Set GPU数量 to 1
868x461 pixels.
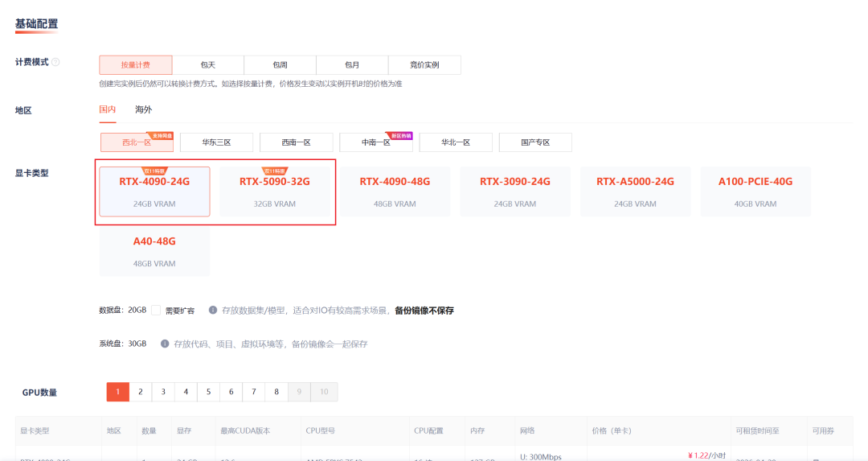point(118,392)
